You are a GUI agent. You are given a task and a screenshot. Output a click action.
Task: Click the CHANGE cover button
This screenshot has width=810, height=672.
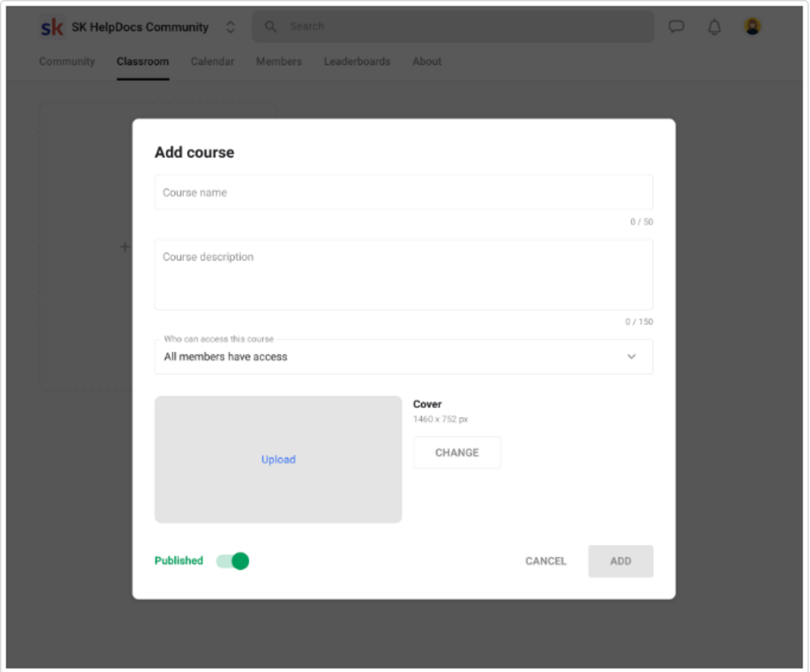(x=457, y=453)
